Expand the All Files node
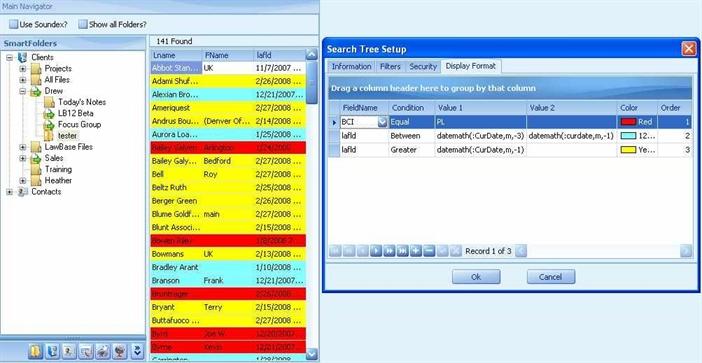The height and width of the screenshot is (363, 702). click(x=23, y=80)
